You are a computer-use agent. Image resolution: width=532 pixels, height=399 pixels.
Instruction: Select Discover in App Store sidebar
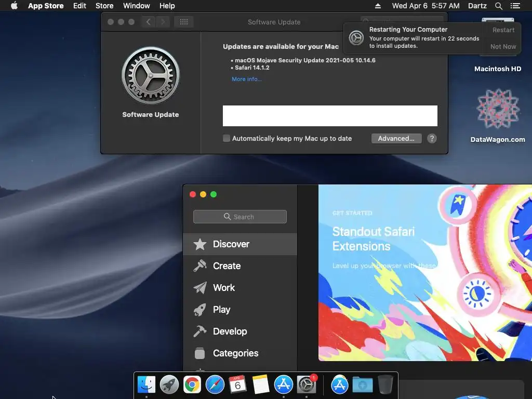click(240, 244)
